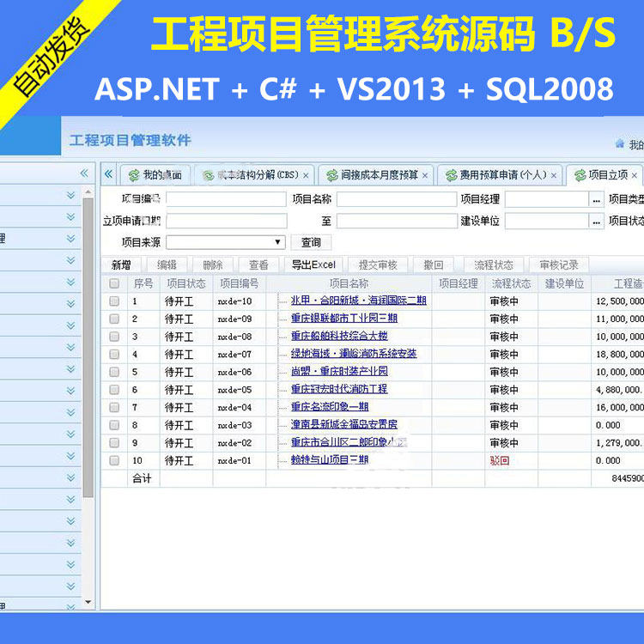Viewport: 644px width, 644px height.
Task: Close the 成本结构分解(CBS) tab
Action: 306,176
